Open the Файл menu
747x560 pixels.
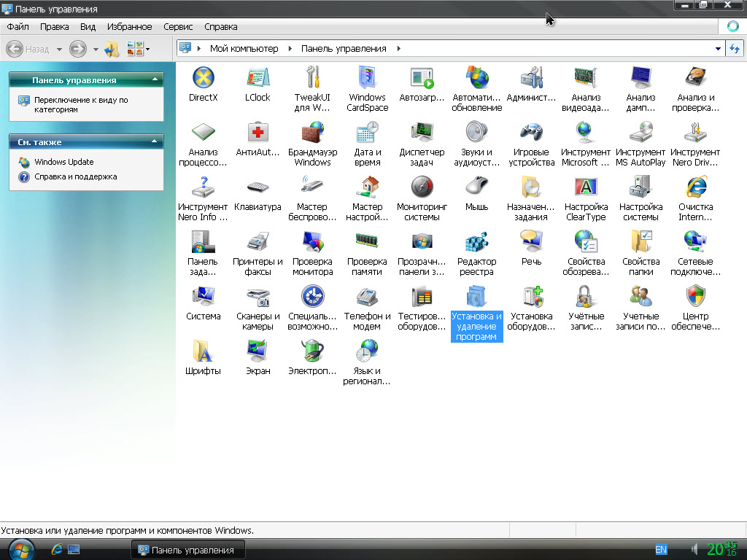pyautogui.click(x=18, y=27)
